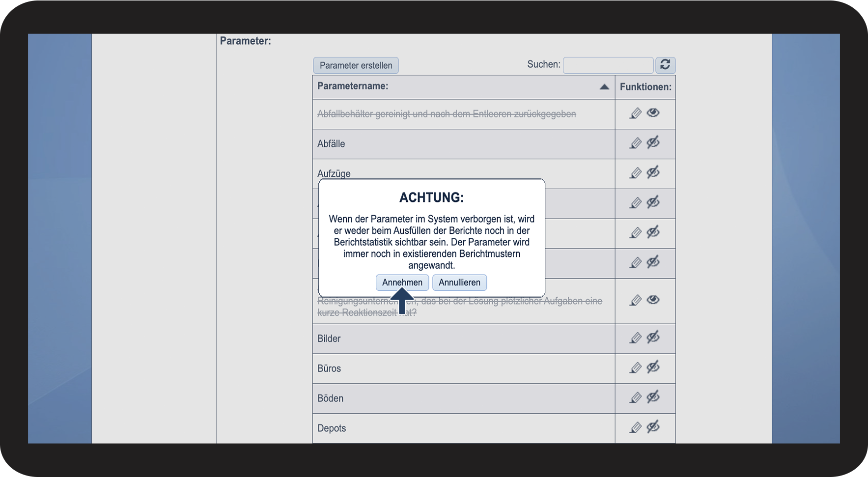Image resolution: width=868 pixels, height=477 pixels.
Task: Edit the Depots parameter via pencil icon
Action: click(x=636, y=428)
